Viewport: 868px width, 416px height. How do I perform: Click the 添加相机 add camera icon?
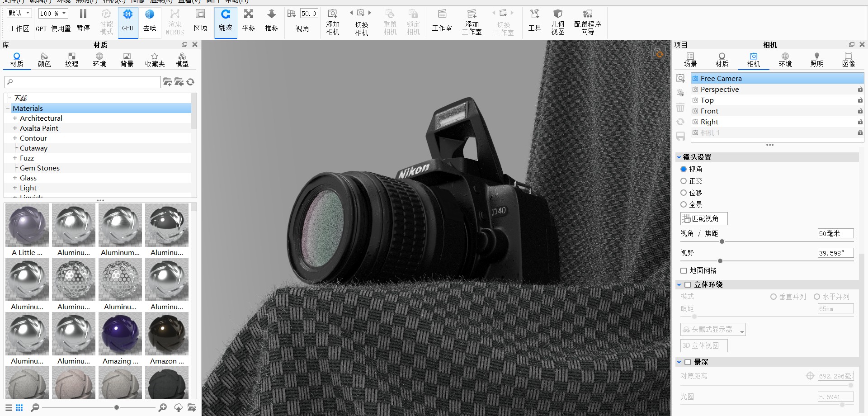[332, 20]
